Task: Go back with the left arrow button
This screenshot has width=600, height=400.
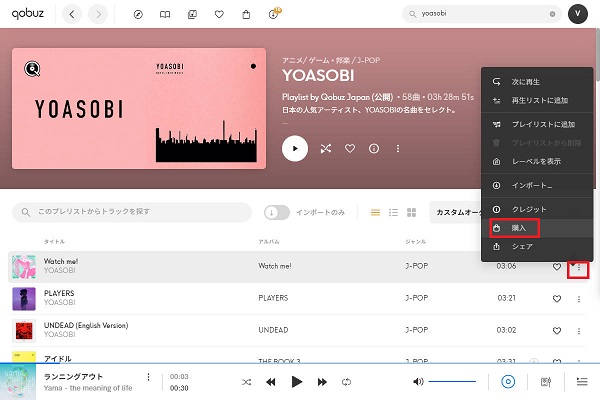Action: point(72,15)
